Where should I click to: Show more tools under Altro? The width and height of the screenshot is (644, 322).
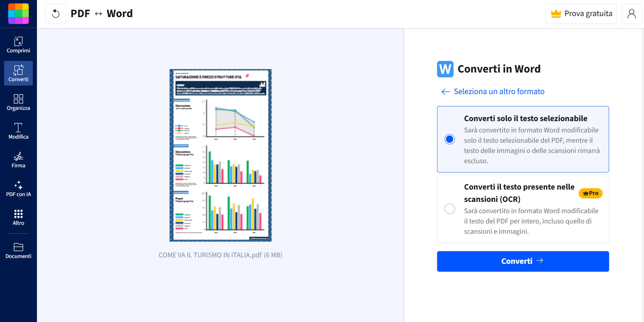point(18,217)
